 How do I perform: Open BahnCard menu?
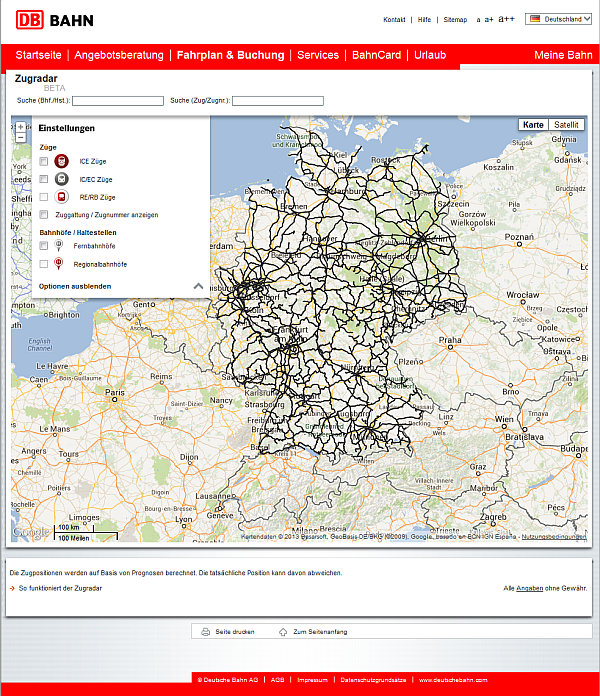click(376, 55)
